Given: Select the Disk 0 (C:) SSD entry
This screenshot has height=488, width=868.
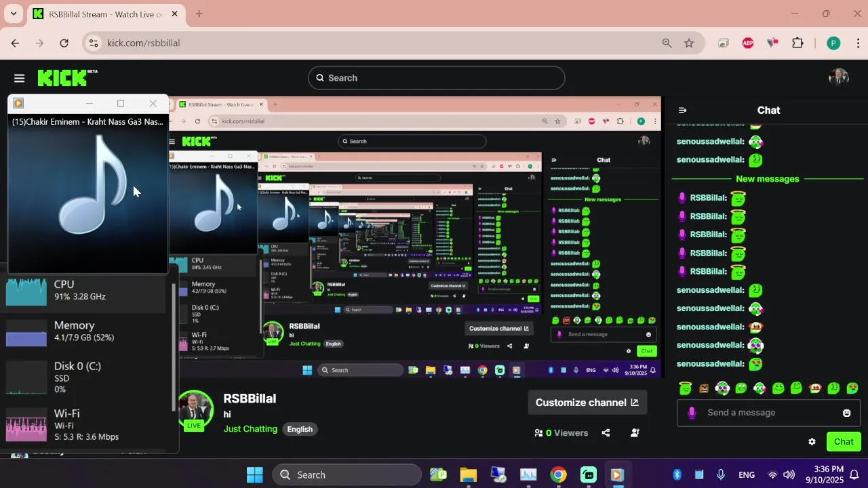Looking at the screenshot, I should [x=85, y=377].
